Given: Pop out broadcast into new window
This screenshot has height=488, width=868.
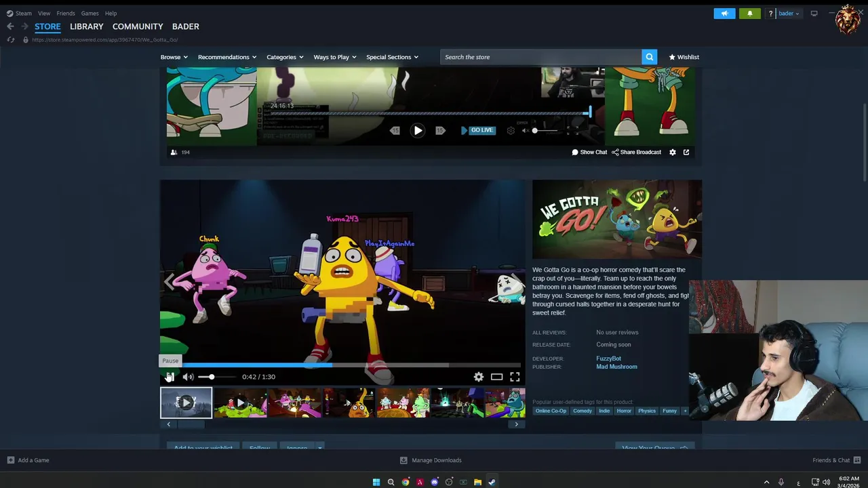Looking at the screenshot, I should [x=686, y=152].
